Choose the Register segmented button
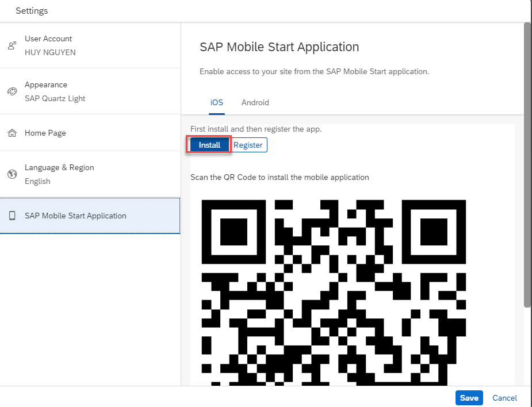The width and height of the screenshot is (532, 407). coord(248,145)
